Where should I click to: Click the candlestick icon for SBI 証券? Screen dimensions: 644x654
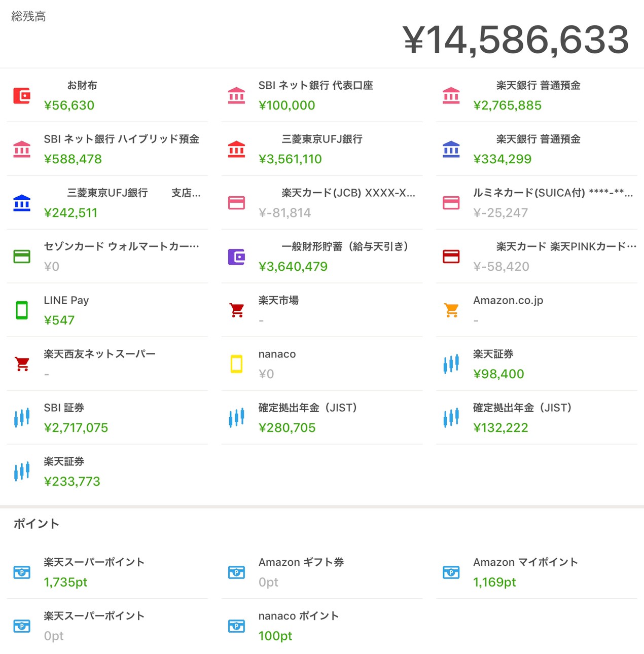pos(22,418)
